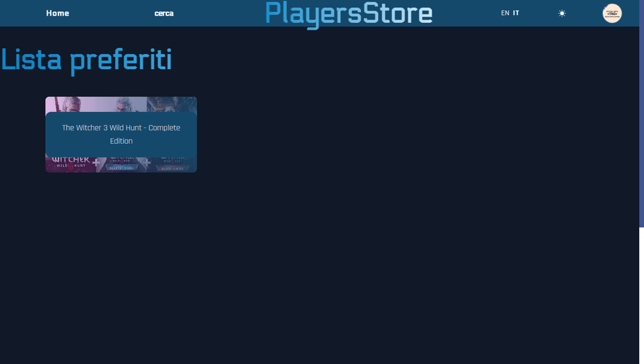Viewport: 644px width, 364px height.
Task: Click the PlayersStore logo title
Action: (x=349, y=14)
